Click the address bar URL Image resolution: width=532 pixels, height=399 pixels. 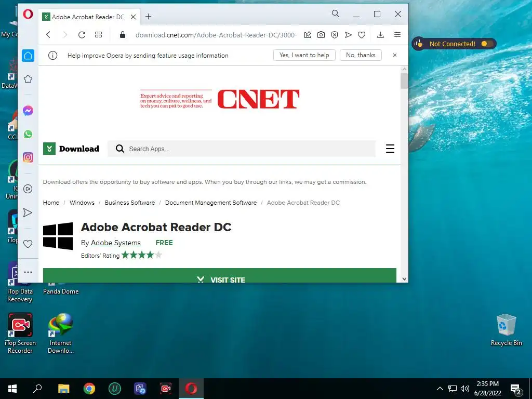(x=216, y=35)
